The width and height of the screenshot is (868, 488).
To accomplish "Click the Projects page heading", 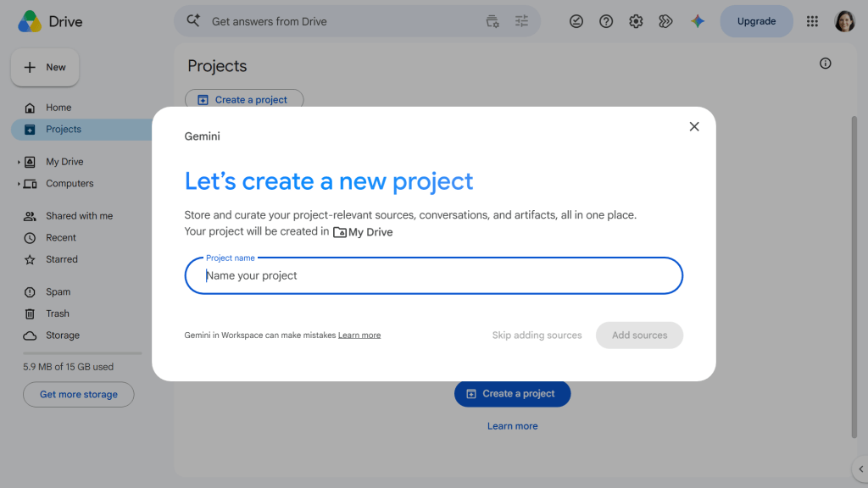I will 217,66.
